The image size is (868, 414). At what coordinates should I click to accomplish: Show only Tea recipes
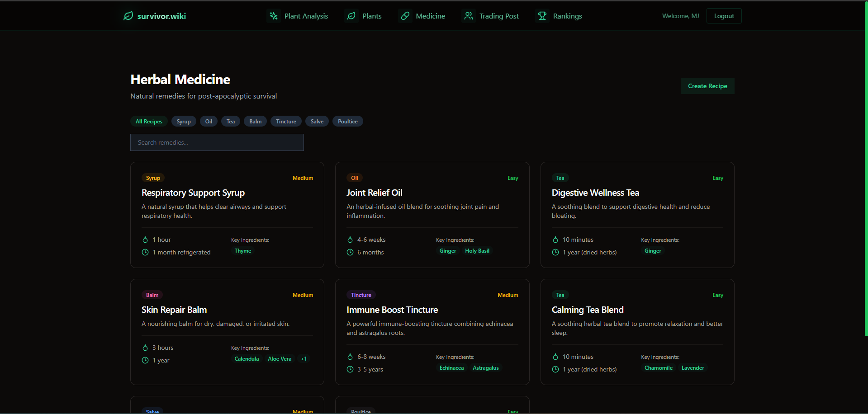tap(231, 121)
